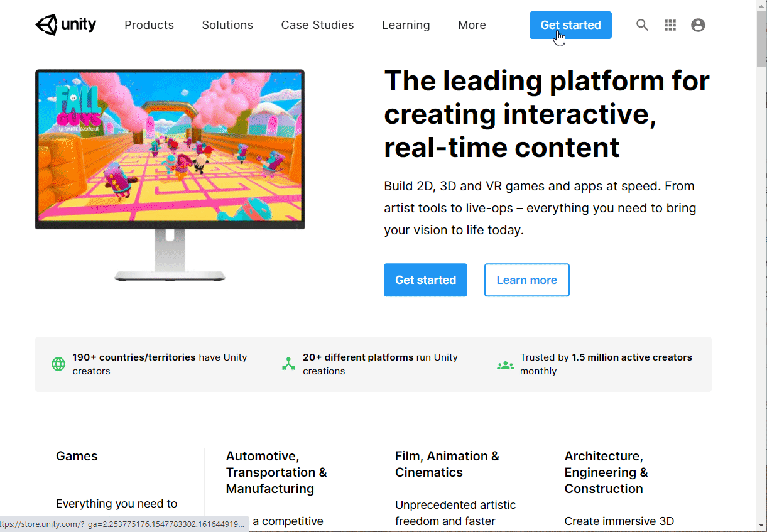Image resolution: width=767 pixels, height=532 pixels.
Task: Click the vertical scrollbar thumb
Action: coord(761,39)
